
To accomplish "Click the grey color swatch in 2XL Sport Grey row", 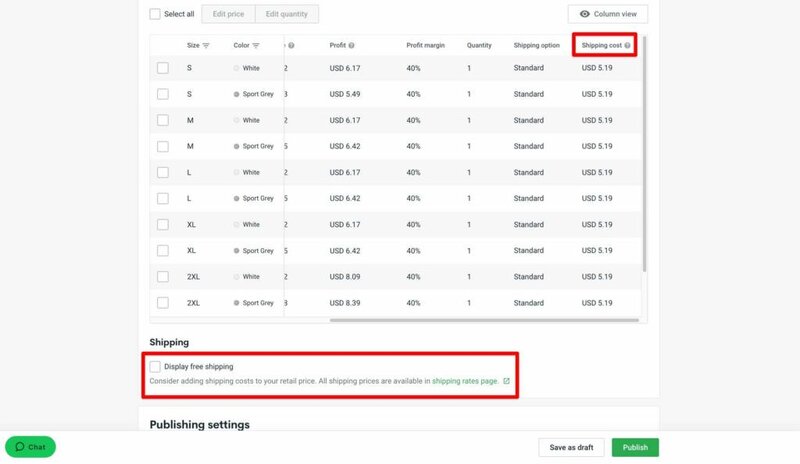I will pyautogui.click(x=236, y=303).
